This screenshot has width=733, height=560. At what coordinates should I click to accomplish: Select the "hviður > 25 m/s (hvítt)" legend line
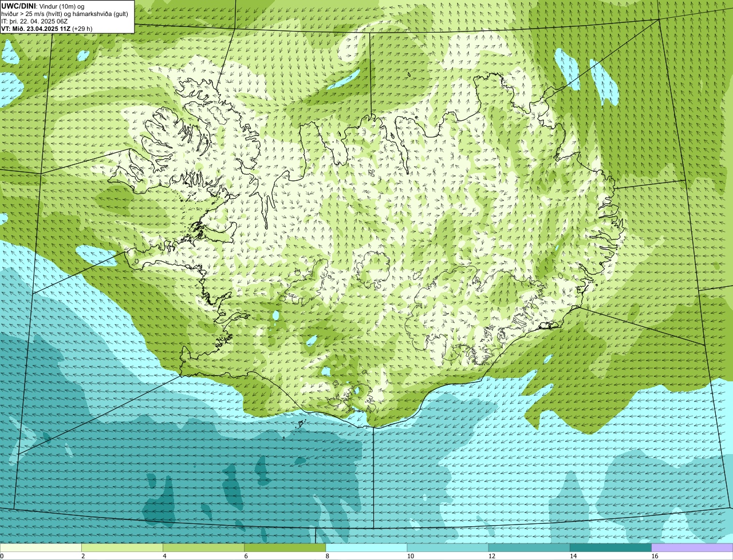point(65,14)
